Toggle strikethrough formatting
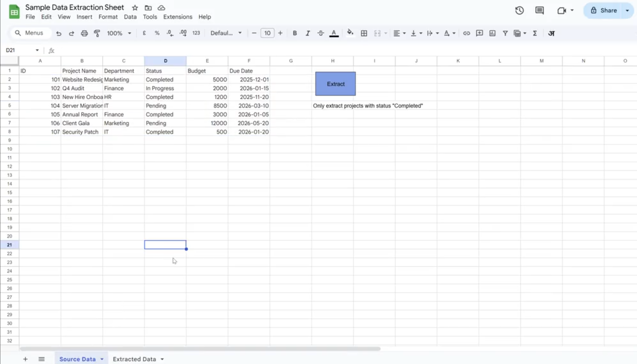Screen dimensions: 637x364 321,33
